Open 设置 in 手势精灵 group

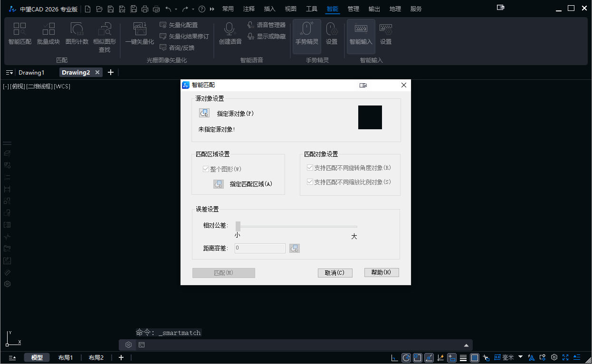pyautogui.click(x=332, y=34)
